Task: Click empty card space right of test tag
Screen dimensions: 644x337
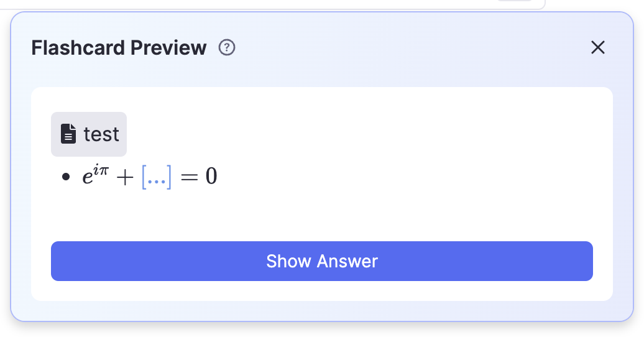Action: [x=361, y=134]
